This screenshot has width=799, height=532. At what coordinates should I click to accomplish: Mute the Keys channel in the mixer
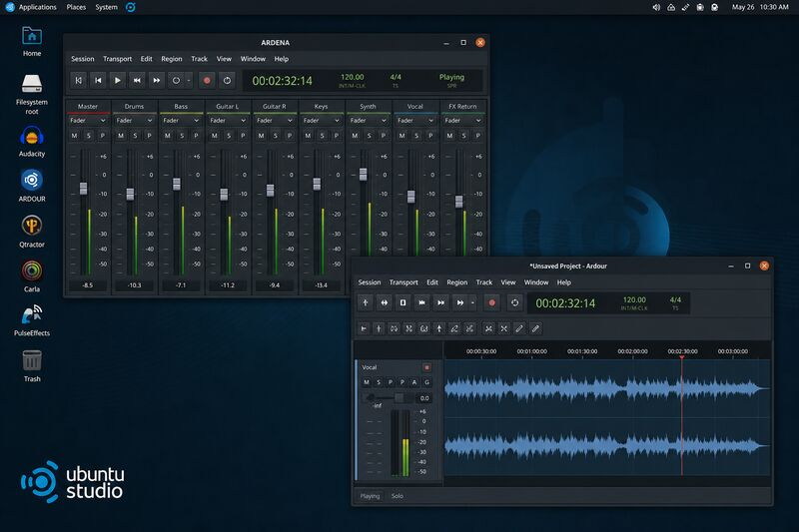point(308,136)
